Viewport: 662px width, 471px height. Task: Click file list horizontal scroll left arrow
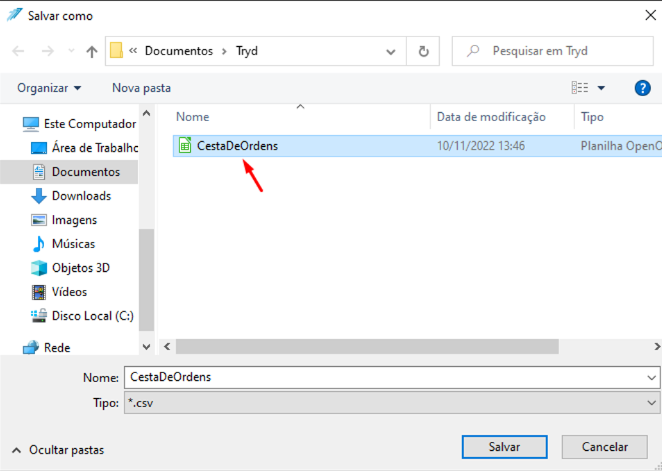[167, 346]
